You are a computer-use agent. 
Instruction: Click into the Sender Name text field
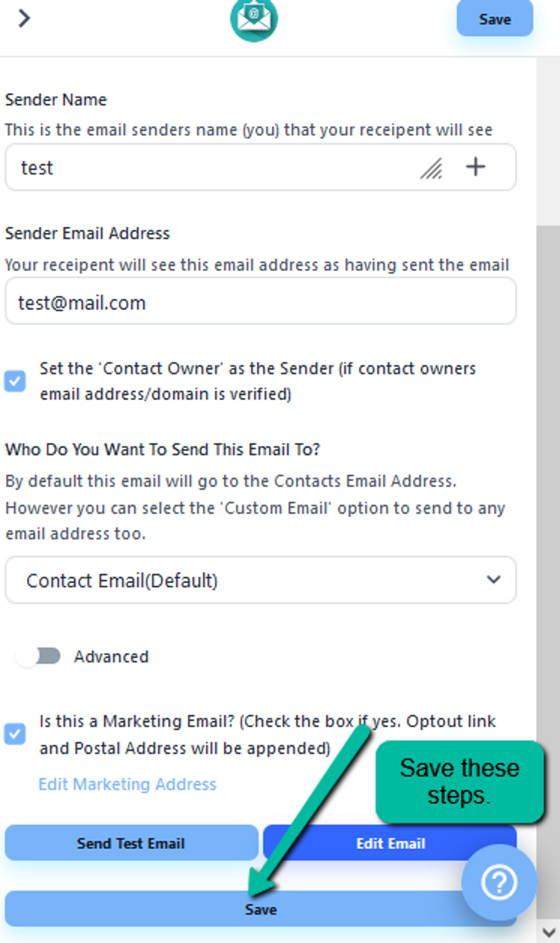click(x=209, y=167)
